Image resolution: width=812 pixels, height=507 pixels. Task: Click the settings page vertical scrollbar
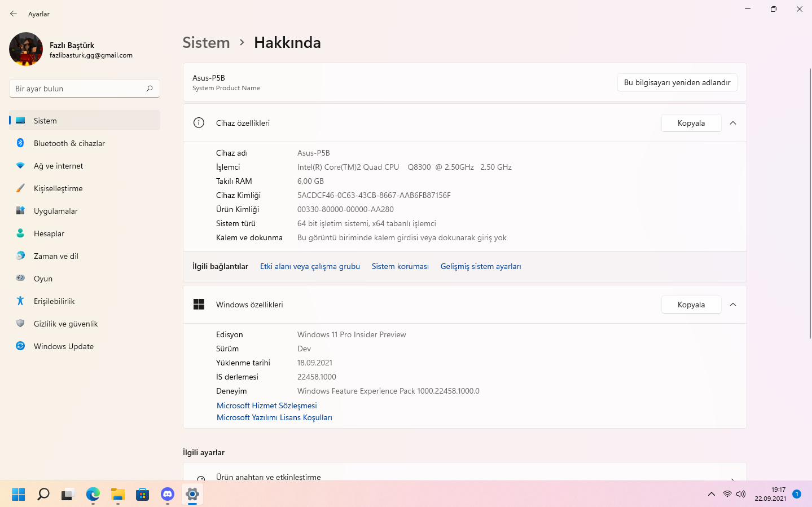[x=810, y=203]
